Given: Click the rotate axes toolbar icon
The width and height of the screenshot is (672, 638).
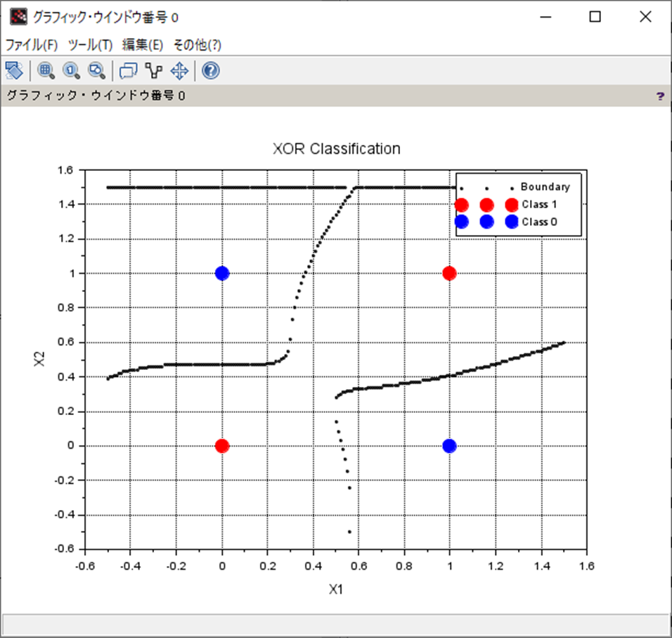Looking at the screenshot, I should [14, 70].
